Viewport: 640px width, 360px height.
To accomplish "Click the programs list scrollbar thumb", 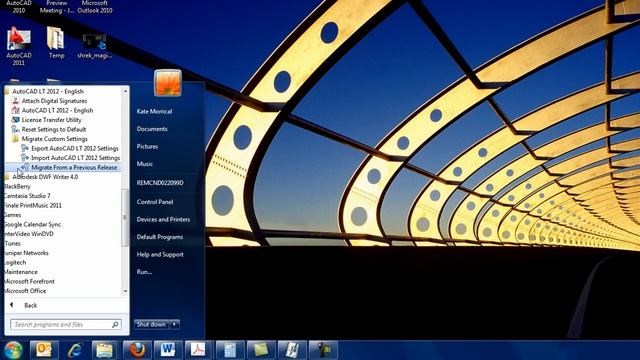I will [125, 218].
